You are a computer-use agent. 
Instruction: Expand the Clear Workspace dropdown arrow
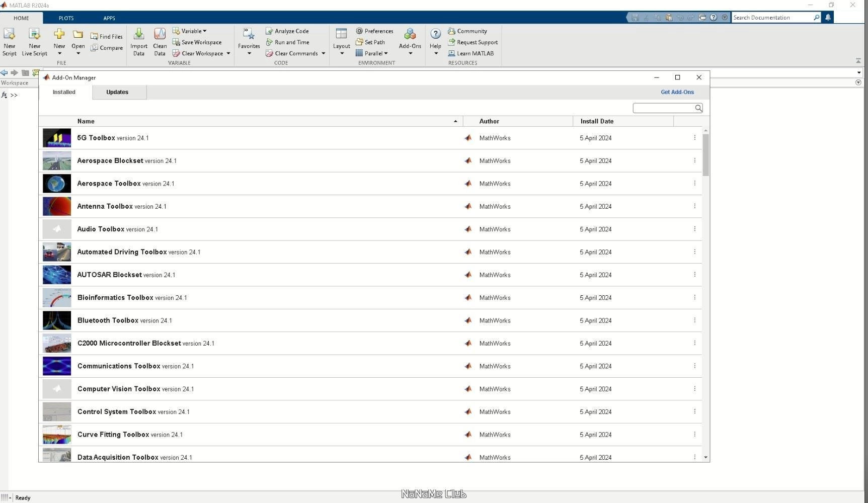[x=228, y=53]
